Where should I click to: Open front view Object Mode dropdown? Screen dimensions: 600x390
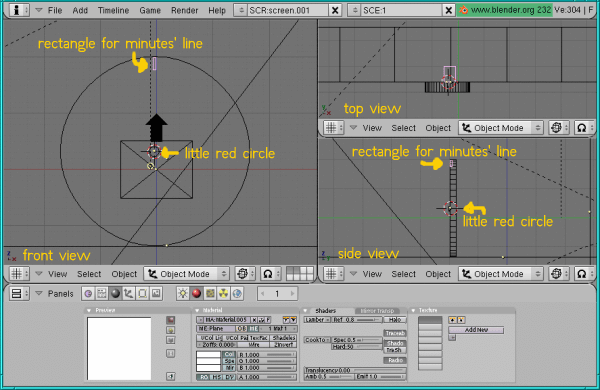[x=187, y=274]
